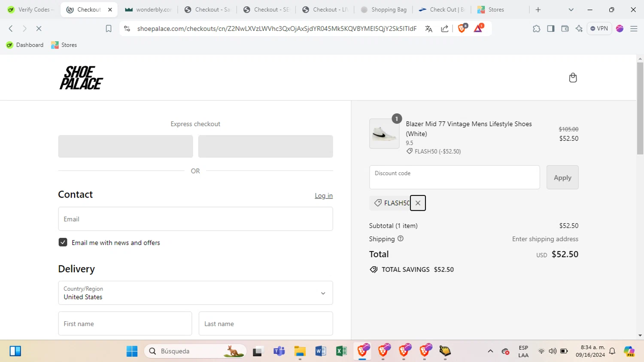
Task: View site information for shoepalace.com
Action: pos(127,28)
